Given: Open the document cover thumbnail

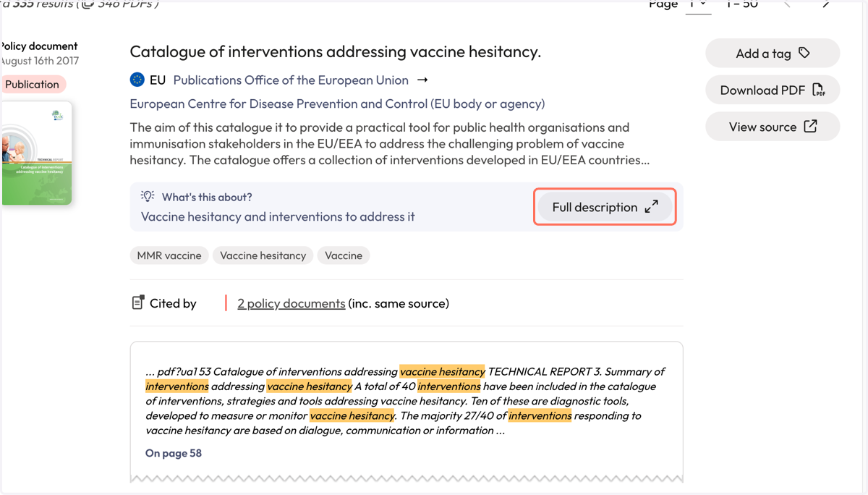Looking at the screenshot, I should pos(36,153).
